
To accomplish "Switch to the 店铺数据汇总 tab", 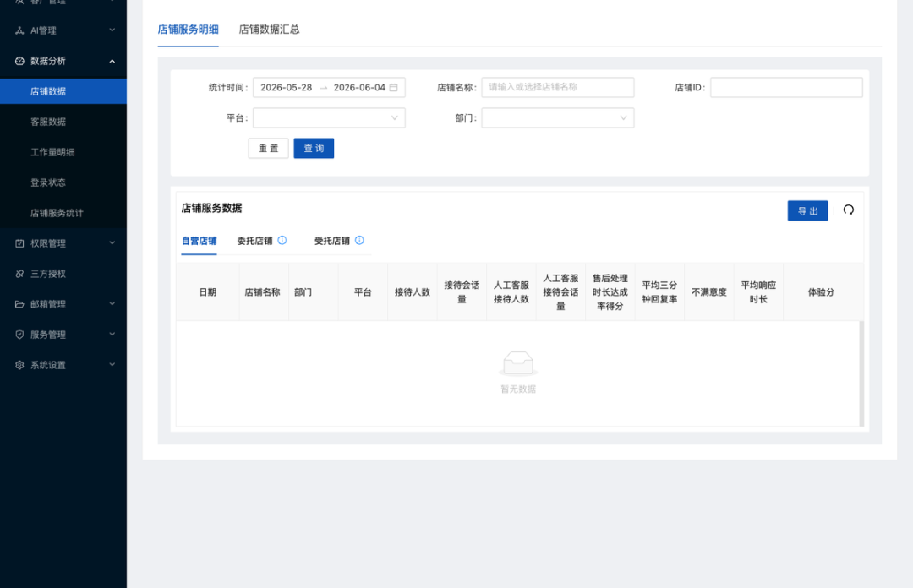I will point(269,30).
